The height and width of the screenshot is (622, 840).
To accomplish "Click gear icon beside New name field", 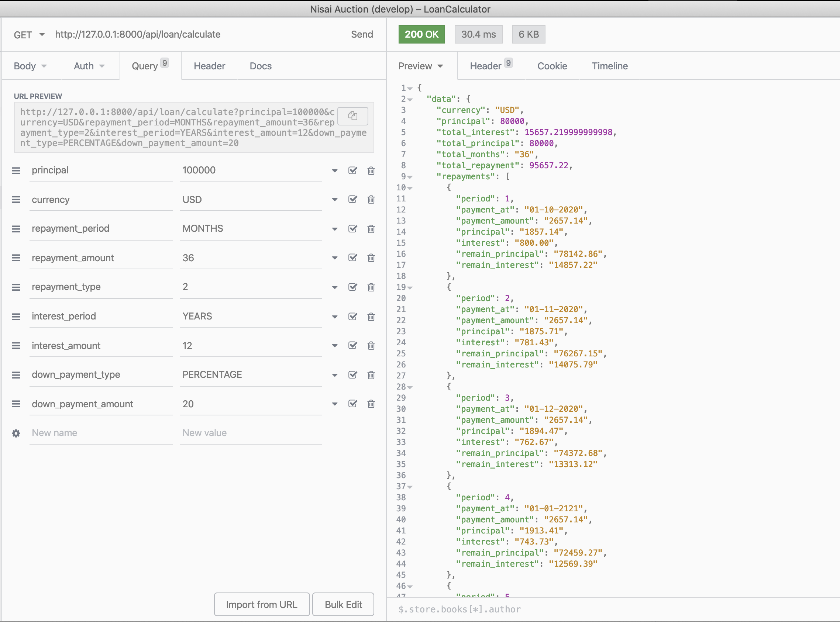I will point(16,433).
